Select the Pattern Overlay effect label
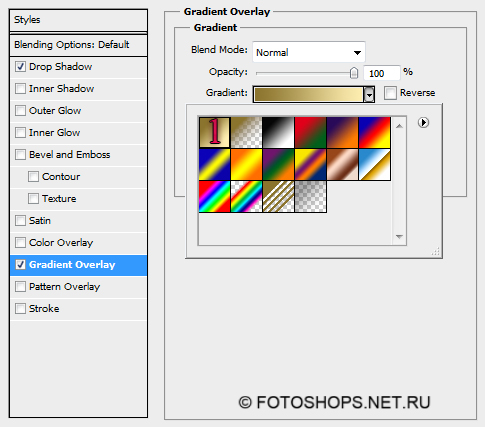The height and width of the screenshot is (427, 485). 65,287
